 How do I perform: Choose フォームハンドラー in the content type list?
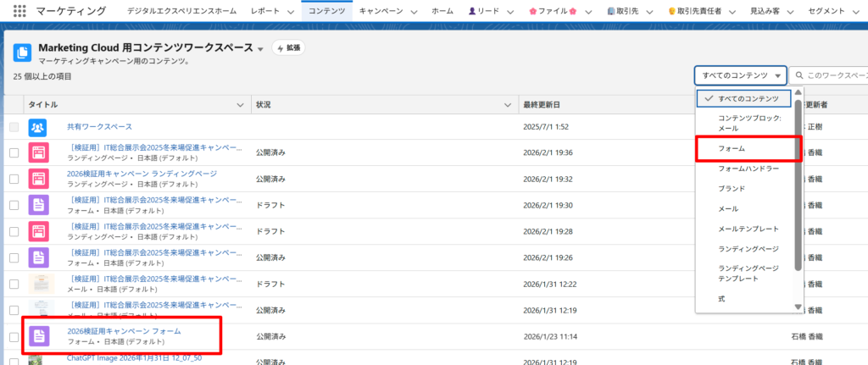pos(745,169)
